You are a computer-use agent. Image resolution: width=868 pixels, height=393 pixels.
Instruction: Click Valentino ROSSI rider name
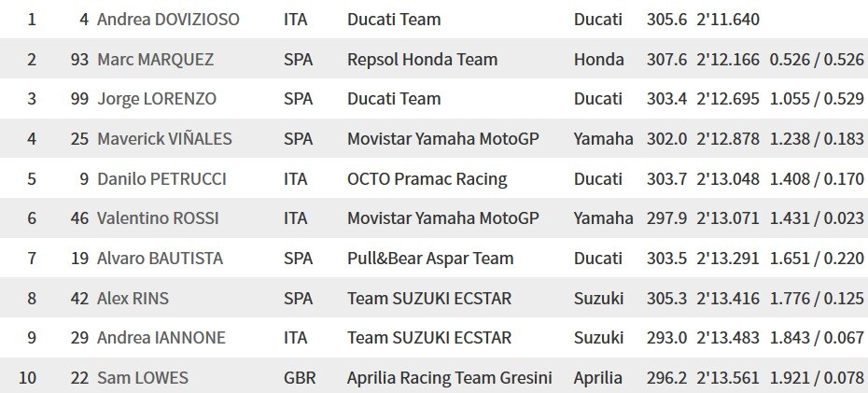[x=158, y=218]
